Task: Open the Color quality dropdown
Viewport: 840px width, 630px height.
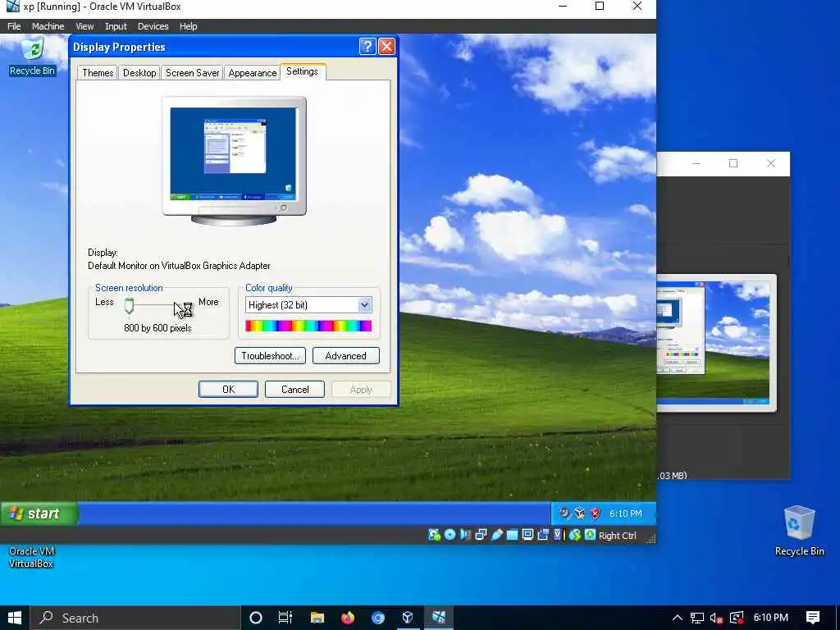Action: [364, 305]
